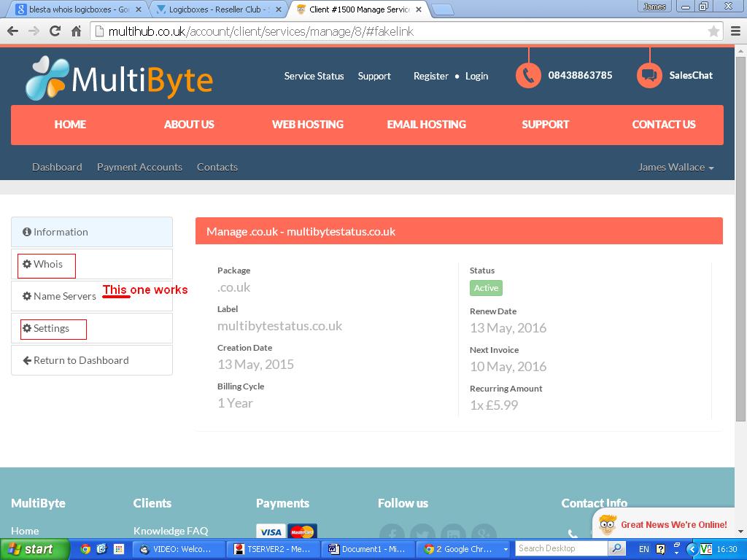
Task: Launch Chrome from the quick launch bar
Action: tap(85, 549)
